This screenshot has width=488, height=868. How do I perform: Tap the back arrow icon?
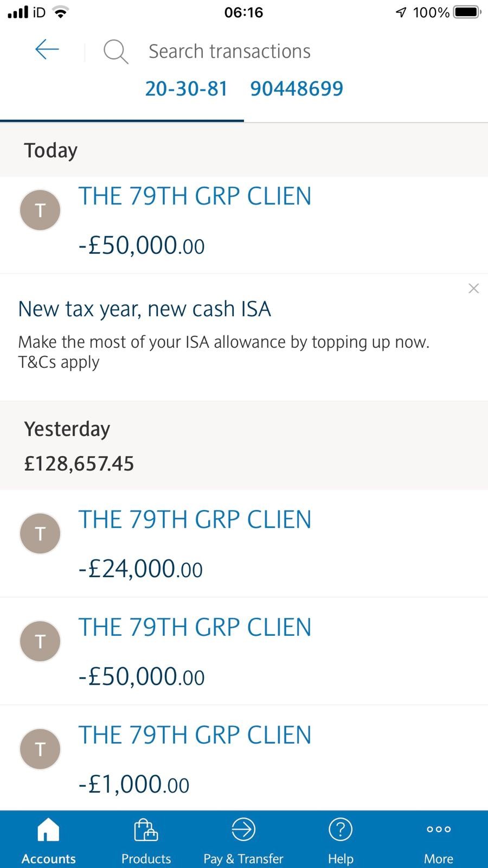[47, 50]
